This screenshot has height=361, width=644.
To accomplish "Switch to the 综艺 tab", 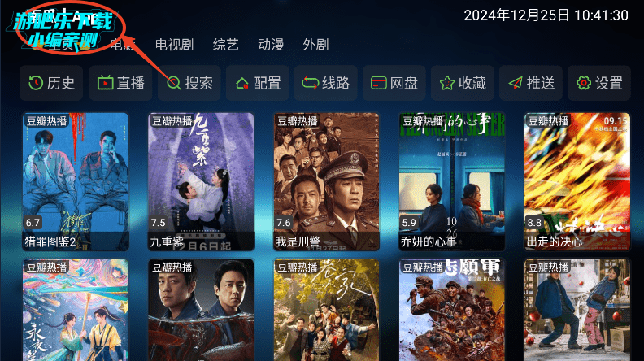I will 225,45.
